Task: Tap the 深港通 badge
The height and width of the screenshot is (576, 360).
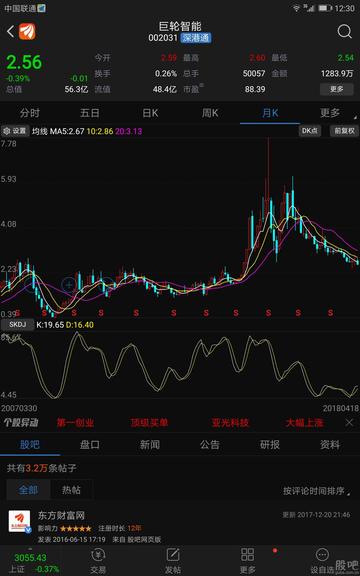Action: tap(195, 38)
